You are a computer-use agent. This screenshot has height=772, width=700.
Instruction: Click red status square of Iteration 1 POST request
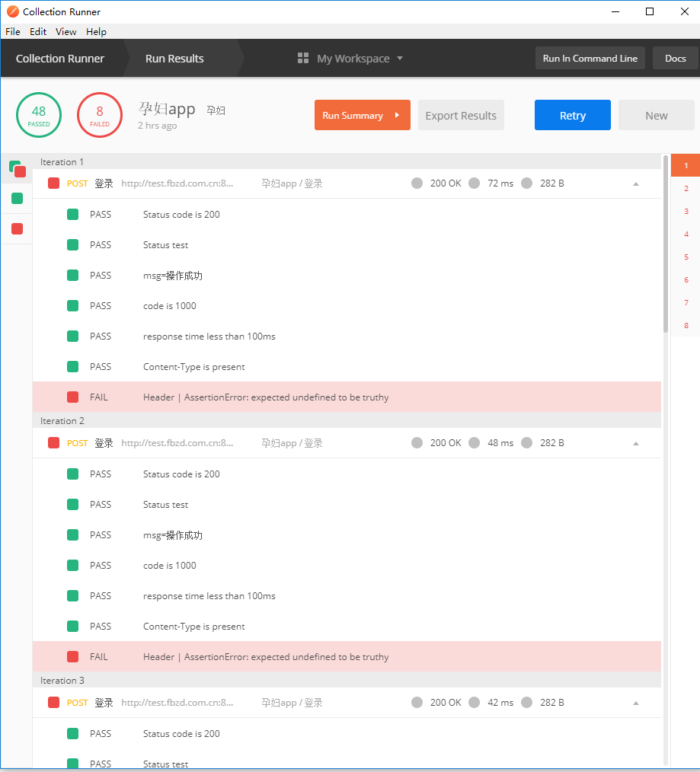[x=53, y=183]
